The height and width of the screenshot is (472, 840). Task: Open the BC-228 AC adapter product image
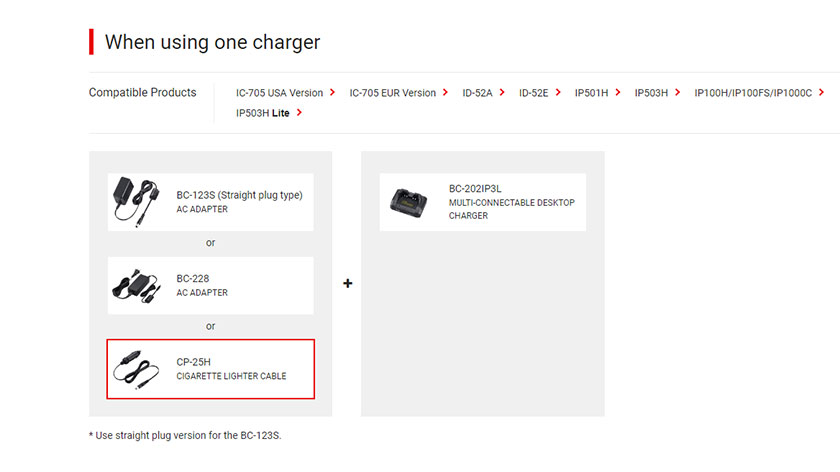(137, 286)
